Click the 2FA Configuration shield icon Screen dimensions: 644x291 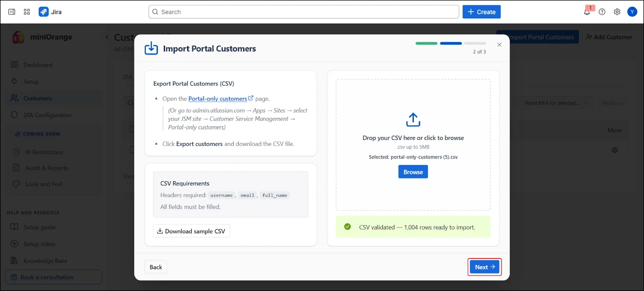pos(14,115)
